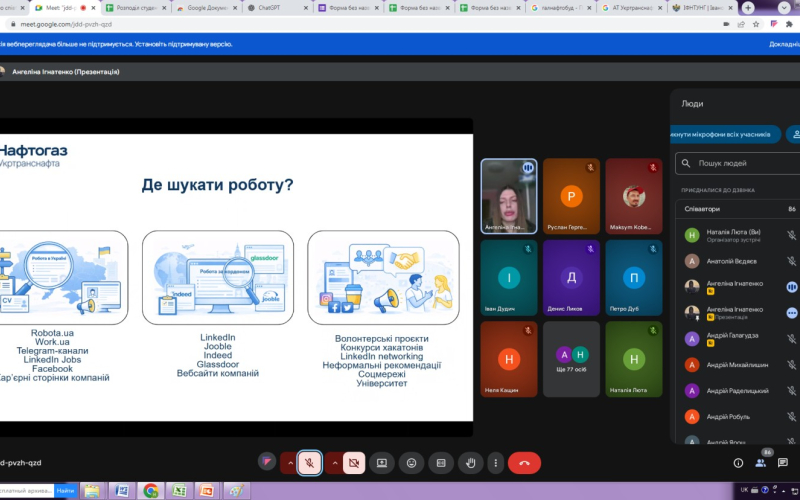The image size is (800, 500).
Task: Select Ангеліна Ігнатенко's video tile
Action: [509, 196]
